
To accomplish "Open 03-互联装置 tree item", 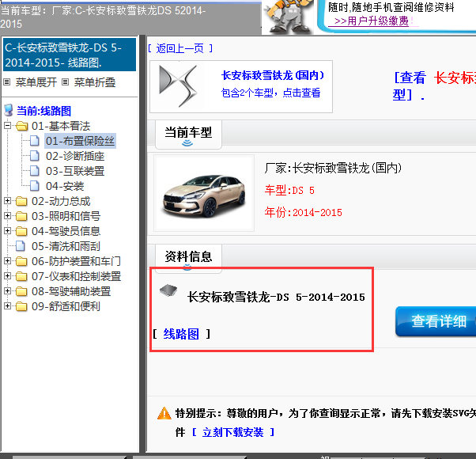I will 75,171.
